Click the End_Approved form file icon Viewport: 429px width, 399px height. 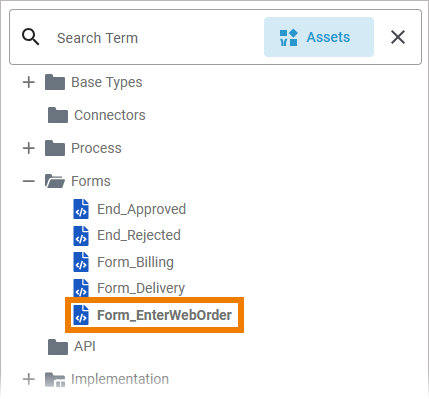pyautogui.click(x=81, y=209)
